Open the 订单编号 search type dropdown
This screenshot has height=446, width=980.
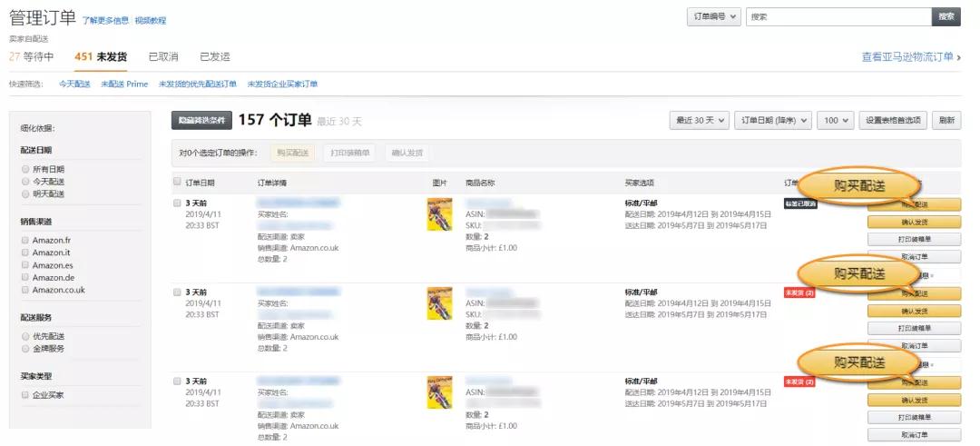[714, 17]
